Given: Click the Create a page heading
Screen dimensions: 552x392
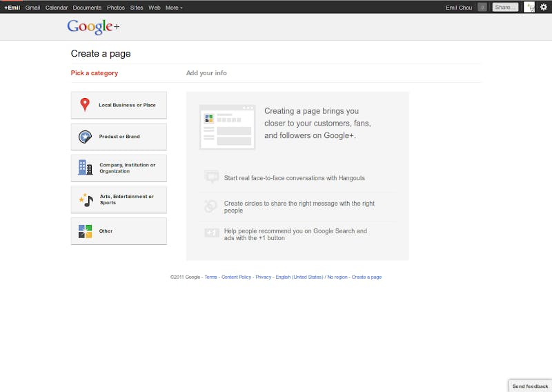Looking at the screenshot, I should 101,54.
